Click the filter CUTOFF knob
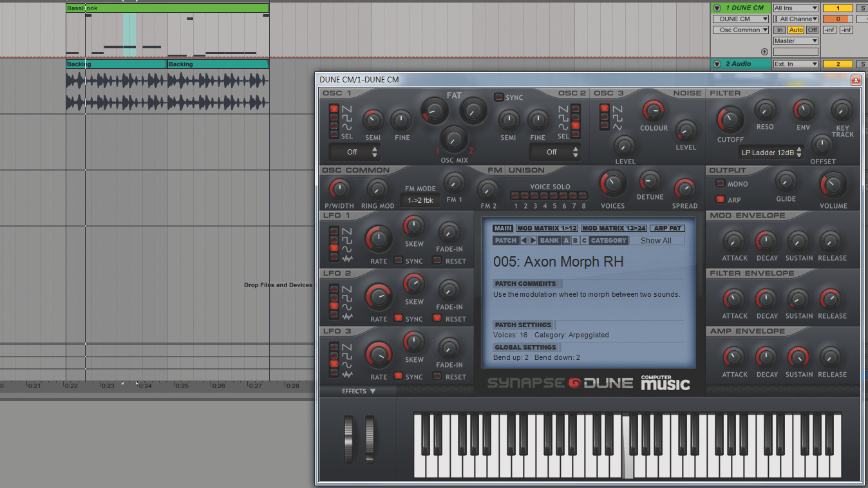 (730, 119)
